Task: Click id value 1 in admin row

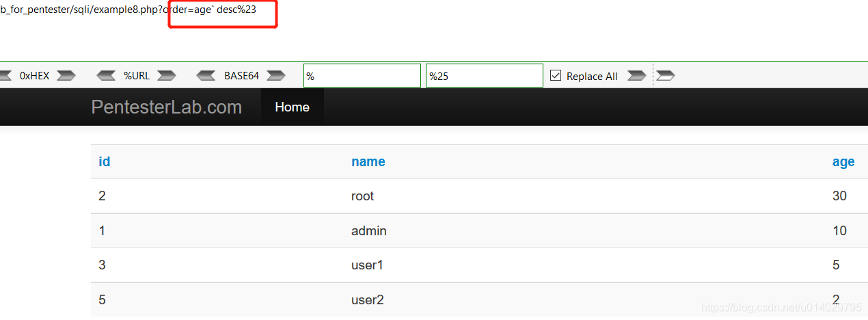Action: (102, 231)
